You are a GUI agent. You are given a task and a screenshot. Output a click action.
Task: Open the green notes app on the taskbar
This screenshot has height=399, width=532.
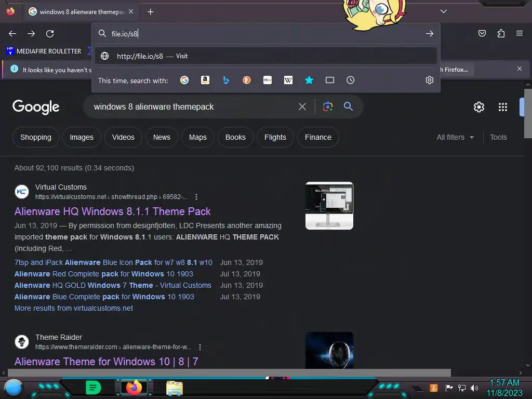click(x=93, y=388)
